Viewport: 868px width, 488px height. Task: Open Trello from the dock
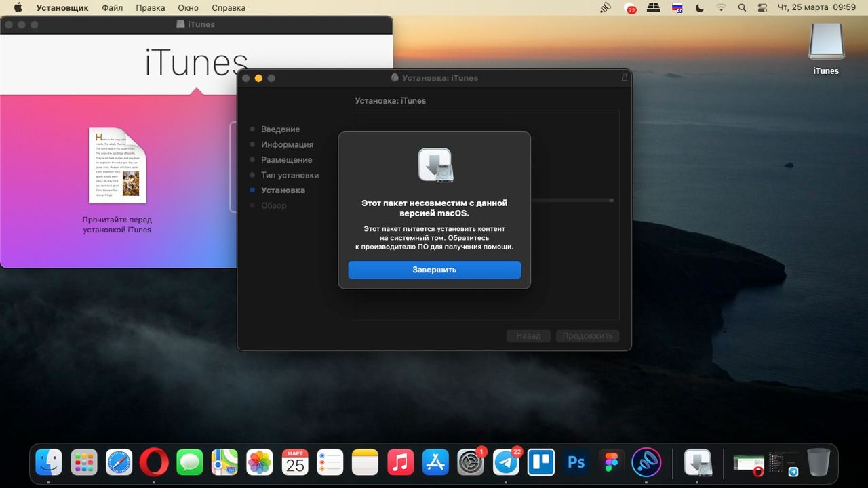pos(541,463)
